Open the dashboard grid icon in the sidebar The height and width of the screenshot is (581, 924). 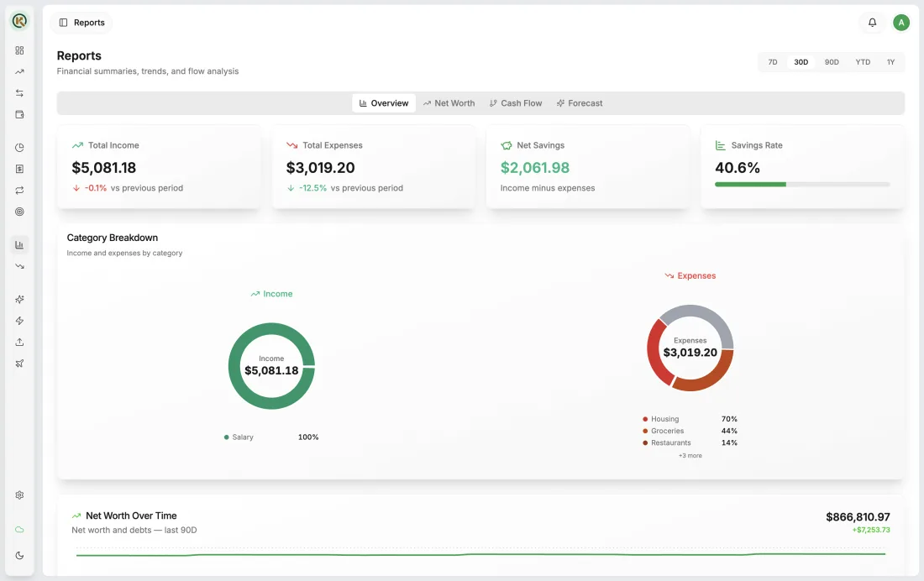coord(19,50)
